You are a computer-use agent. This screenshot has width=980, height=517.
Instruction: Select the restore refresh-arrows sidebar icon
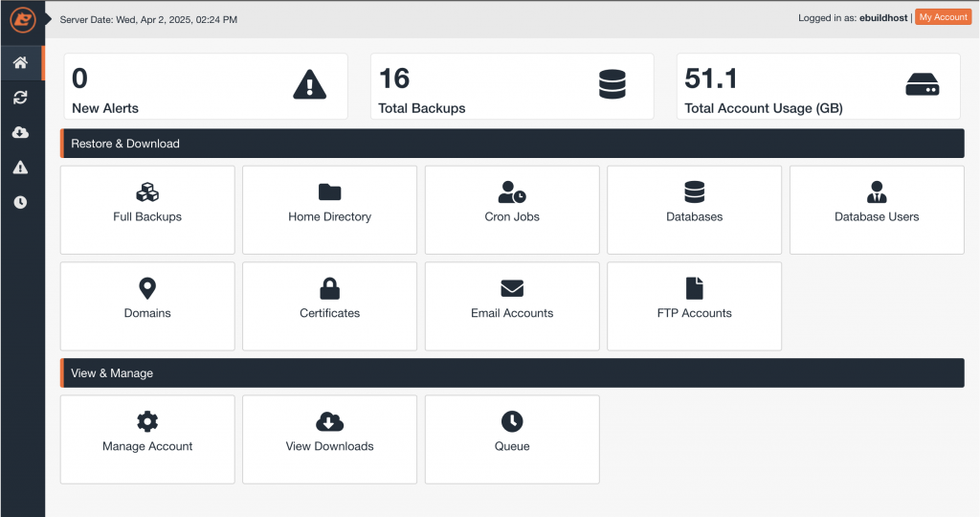coord(21,98)
